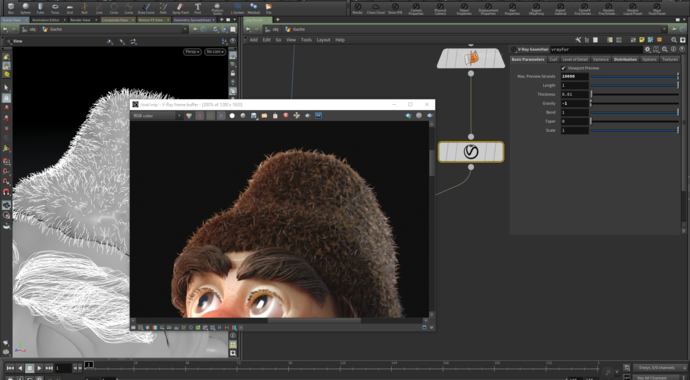Switch to the Distribution tab
This screenshot has height=380, width=690.
[x=625, y=59]
